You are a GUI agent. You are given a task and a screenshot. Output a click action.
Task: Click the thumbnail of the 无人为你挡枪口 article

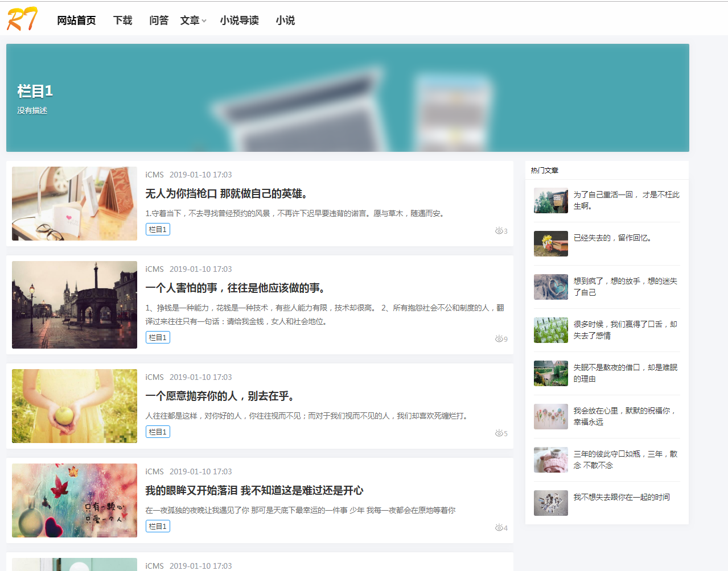(x=75, y=204)
